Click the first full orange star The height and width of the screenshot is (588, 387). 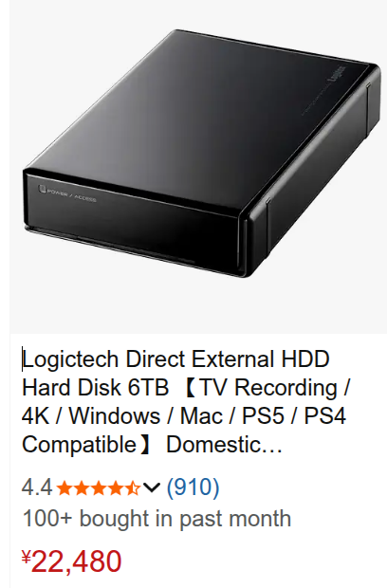coord(64,487)
